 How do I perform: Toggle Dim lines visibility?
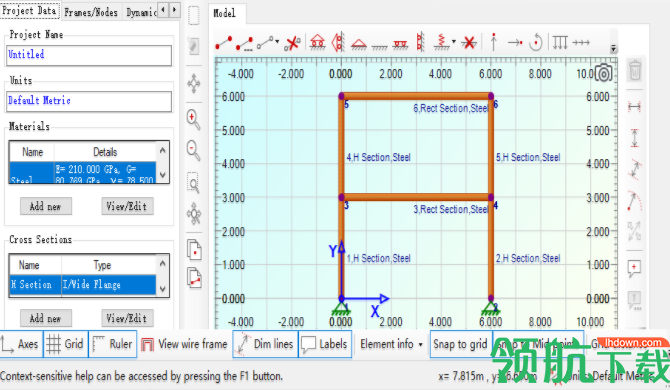click(x=266, y=344)
